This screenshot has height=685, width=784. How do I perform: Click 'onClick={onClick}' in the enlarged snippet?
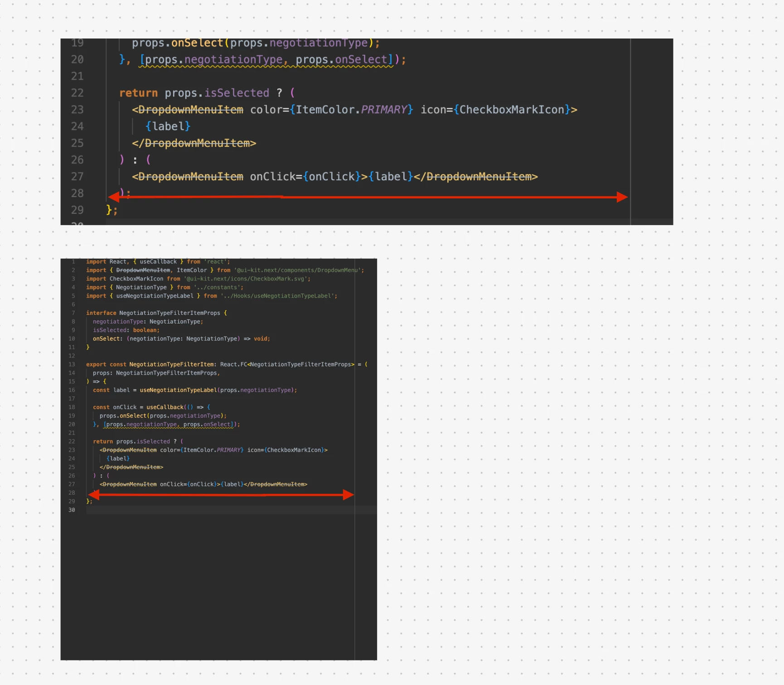[x=305, y=176]
